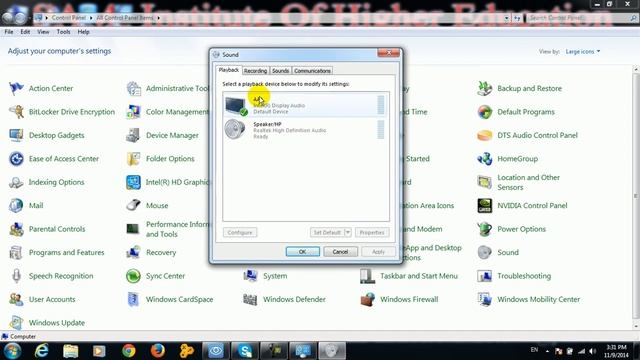This screenshot has width=640, height=360.
Task: Launch Firefox from taskbar
Action: click(x=158, y=351)
